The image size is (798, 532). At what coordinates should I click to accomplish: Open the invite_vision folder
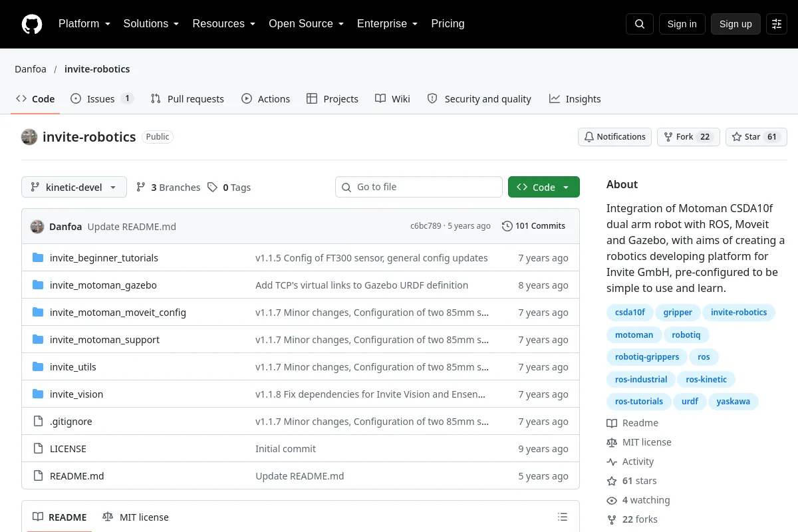(x=76, y=394)
